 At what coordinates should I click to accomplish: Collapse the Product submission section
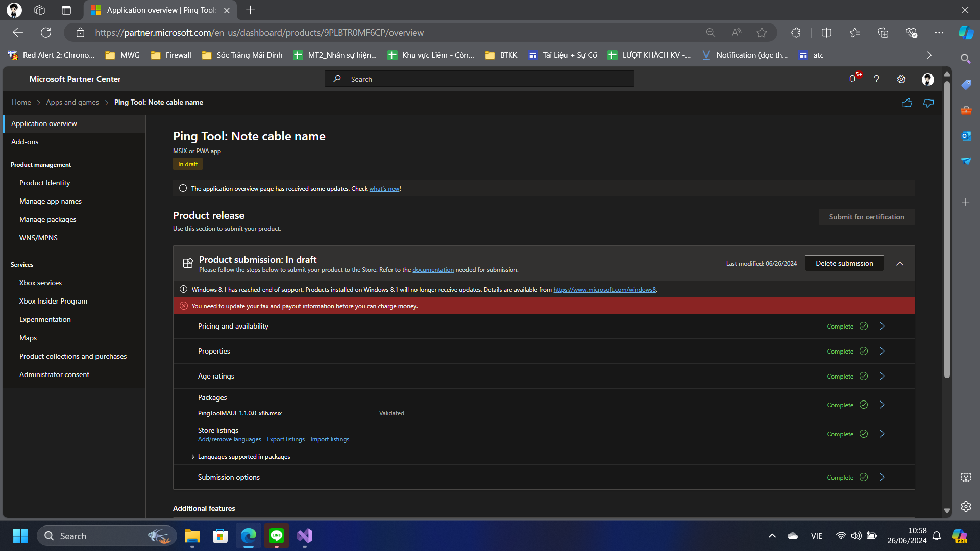click(900, 264)
